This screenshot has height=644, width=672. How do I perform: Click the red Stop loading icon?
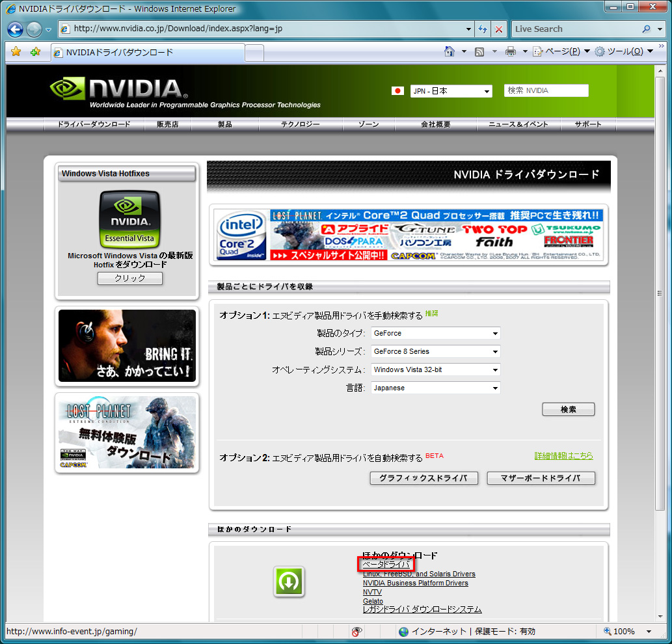point(498,29)
